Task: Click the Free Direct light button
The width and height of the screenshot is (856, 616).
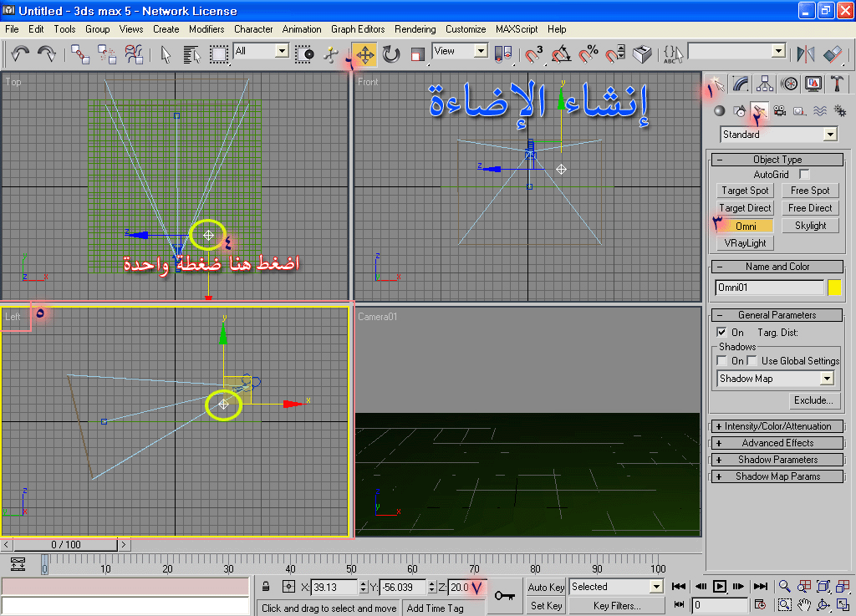Action: 810,208
